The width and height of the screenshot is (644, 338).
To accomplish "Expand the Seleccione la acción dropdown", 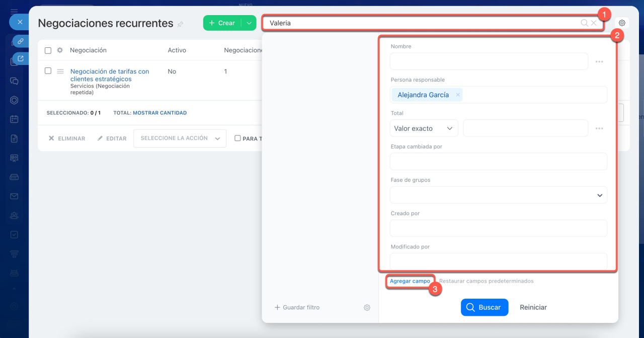I will (180, 139).
